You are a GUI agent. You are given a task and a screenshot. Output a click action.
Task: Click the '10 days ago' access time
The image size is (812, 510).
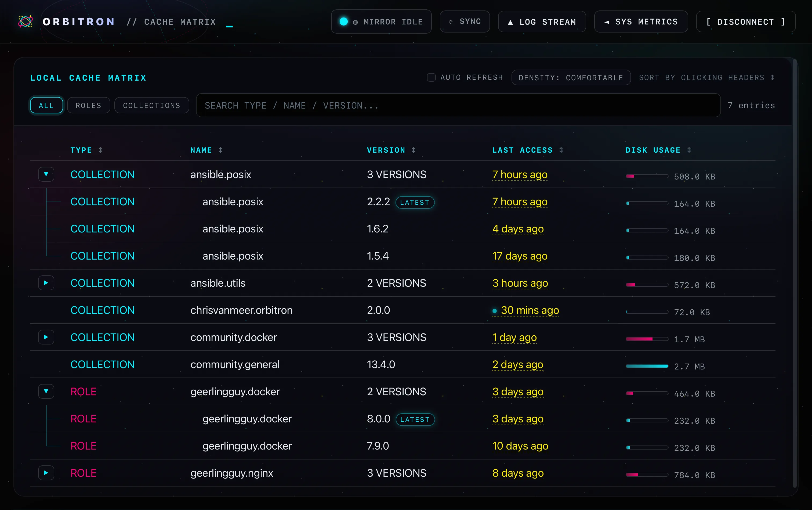pos(520,446)
